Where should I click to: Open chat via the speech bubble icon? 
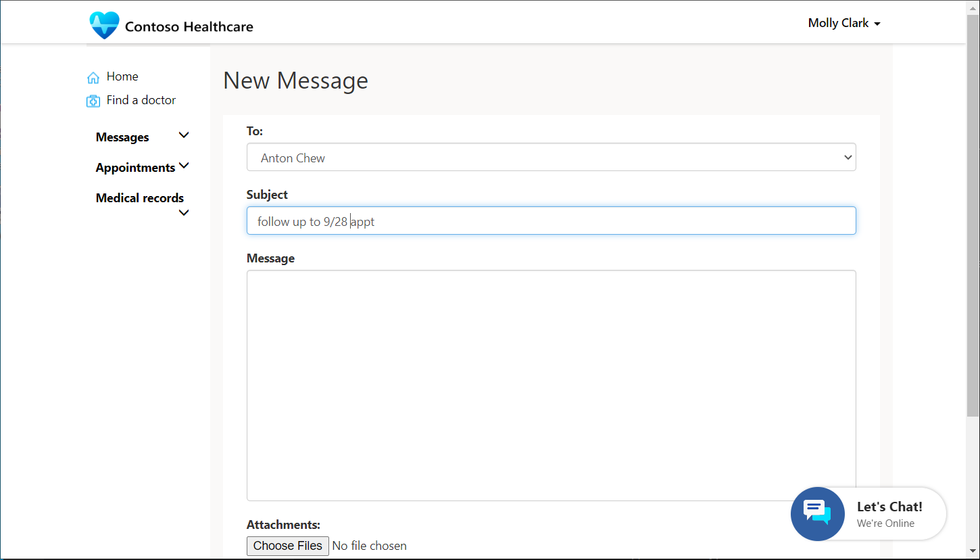[818, 513]
